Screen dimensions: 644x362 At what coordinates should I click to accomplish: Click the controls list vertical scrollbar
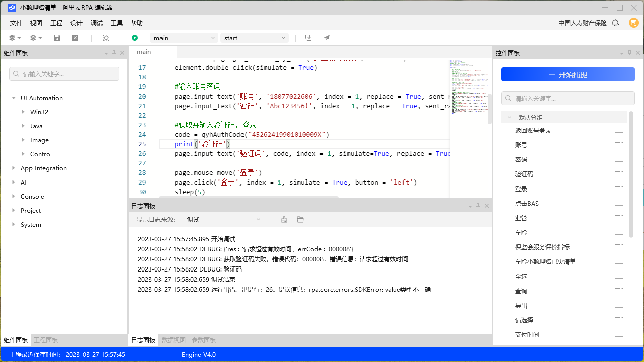(631, 174)
